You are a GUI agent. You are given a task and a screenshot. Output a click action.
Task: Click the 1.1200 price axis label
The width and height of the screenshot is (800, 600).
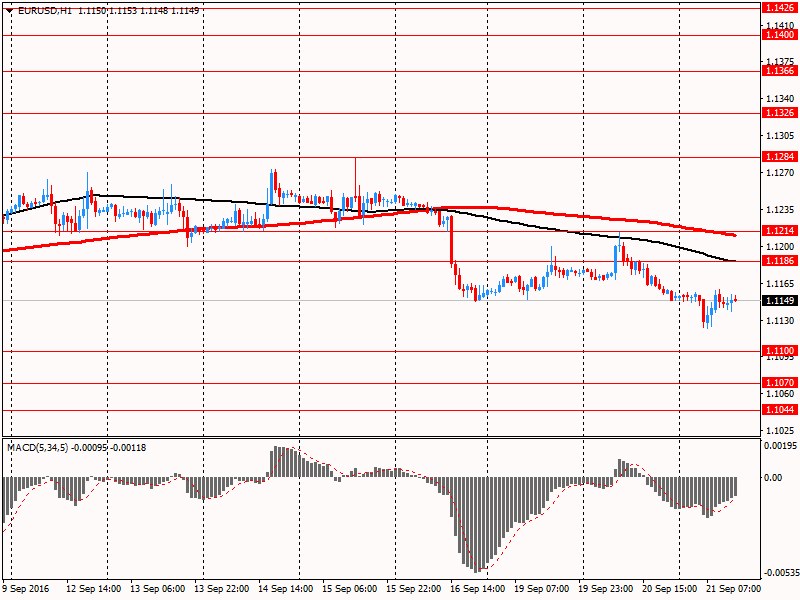(780, 246)
